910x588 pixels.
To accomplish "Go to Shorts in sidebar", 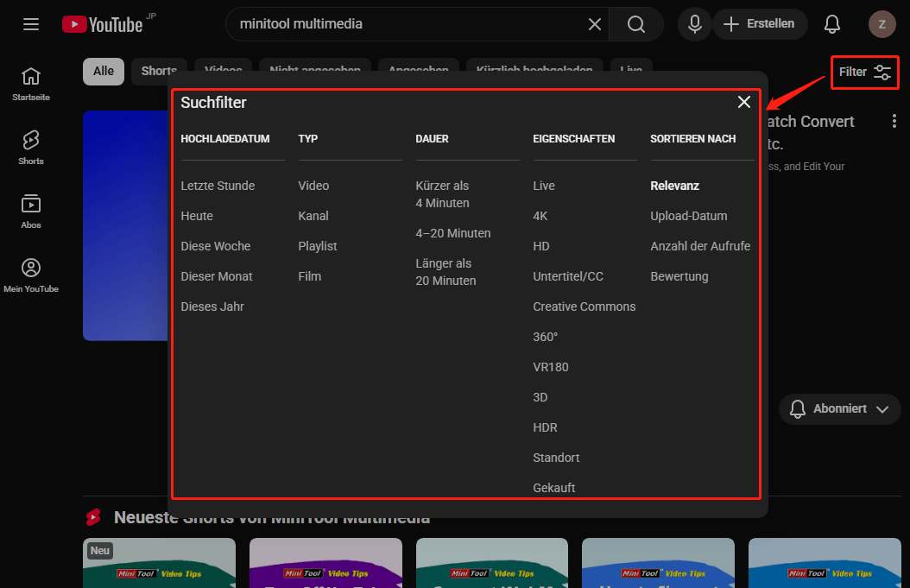I will pyautogui.click(x=31, y=147).
